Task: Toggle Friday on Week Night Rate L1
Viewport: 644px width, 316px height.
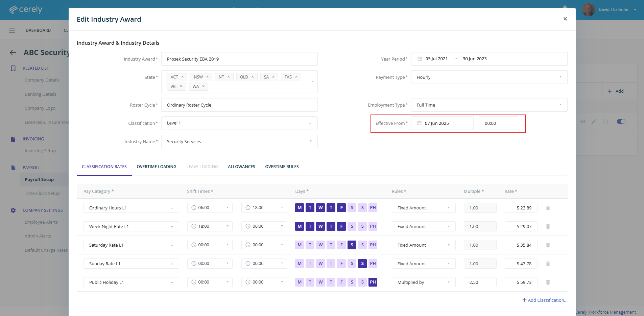Action: 341,226
